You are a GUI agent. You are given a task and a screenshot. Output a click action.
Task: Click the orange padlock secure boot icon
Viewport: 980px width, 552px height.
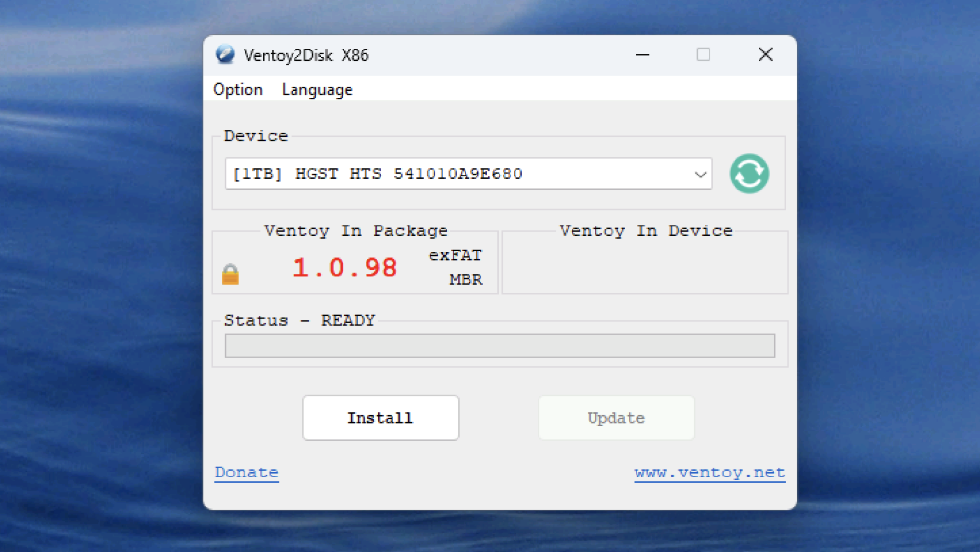coord(230,274)
